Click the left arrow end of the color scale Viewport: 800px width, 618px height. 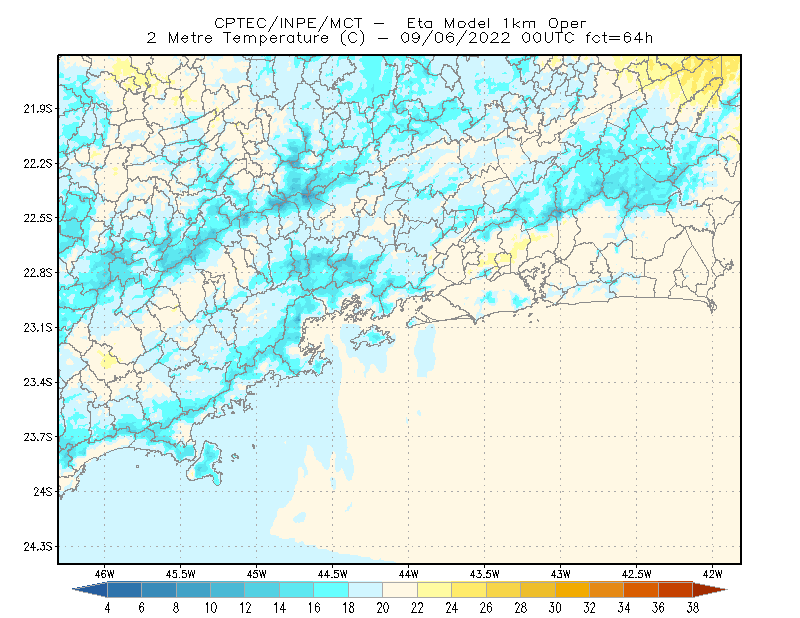(x=91, y=590)
